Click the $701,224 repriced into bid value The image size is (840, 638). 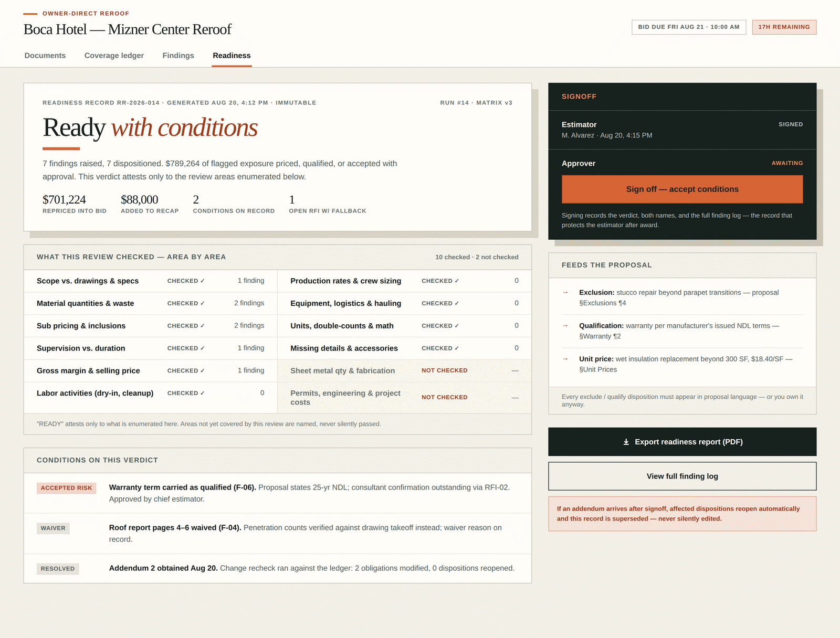click(x=64, y=200)
